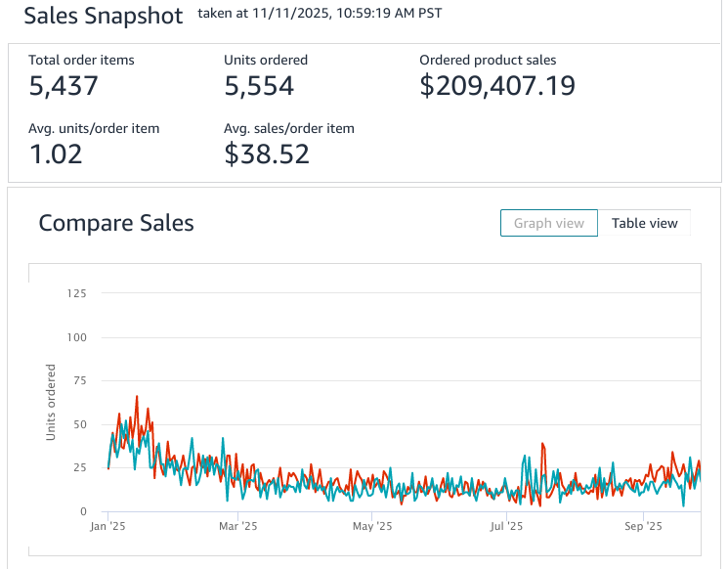This screenshot has height=569, width=728.
Task: Click the tall red spike in mid-July
Action: (542, 445)
